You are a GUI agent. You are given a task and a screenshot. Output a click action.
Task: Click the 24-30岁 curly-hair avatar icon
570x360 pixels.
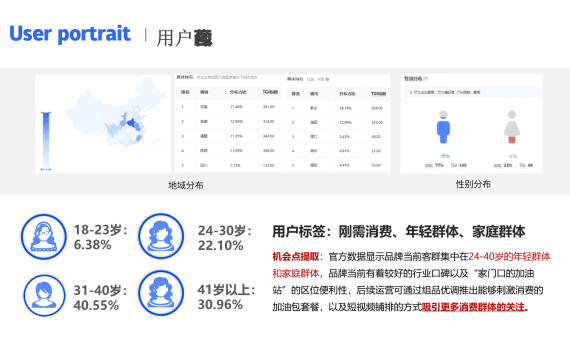click(161, 236)
